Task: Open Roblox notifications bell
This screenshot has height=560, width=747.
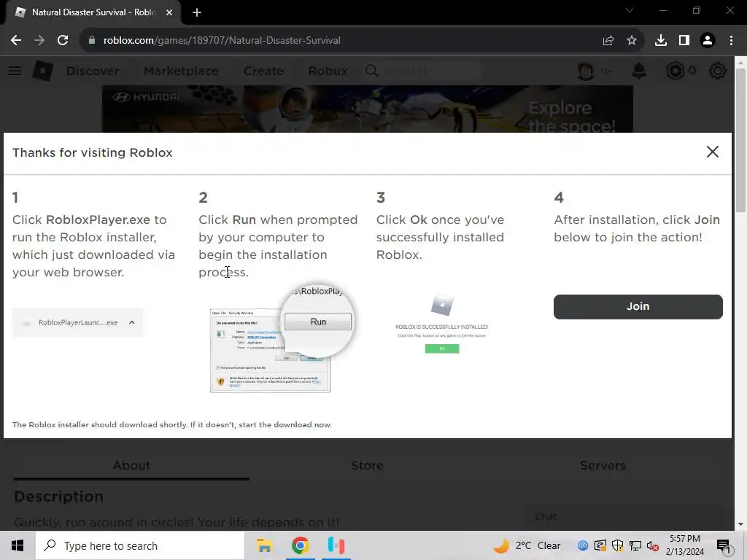Action: coord(639,71)
